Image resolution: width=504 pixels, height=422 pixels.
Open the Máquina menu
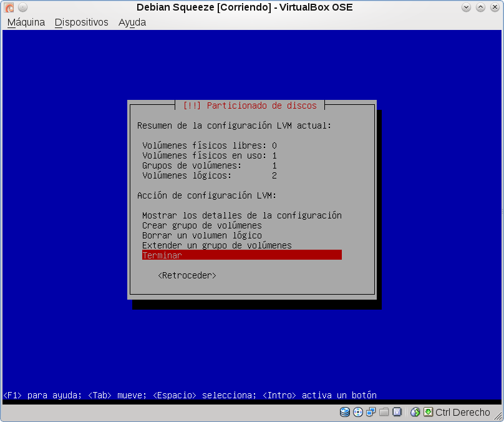pos(26,22)
